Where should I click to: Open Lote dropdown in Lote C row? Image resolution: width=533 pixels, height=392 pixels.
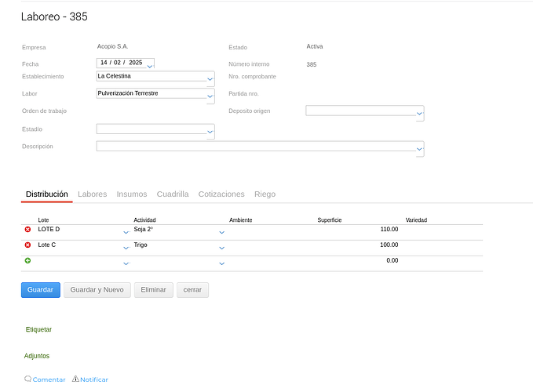point(126,248)
